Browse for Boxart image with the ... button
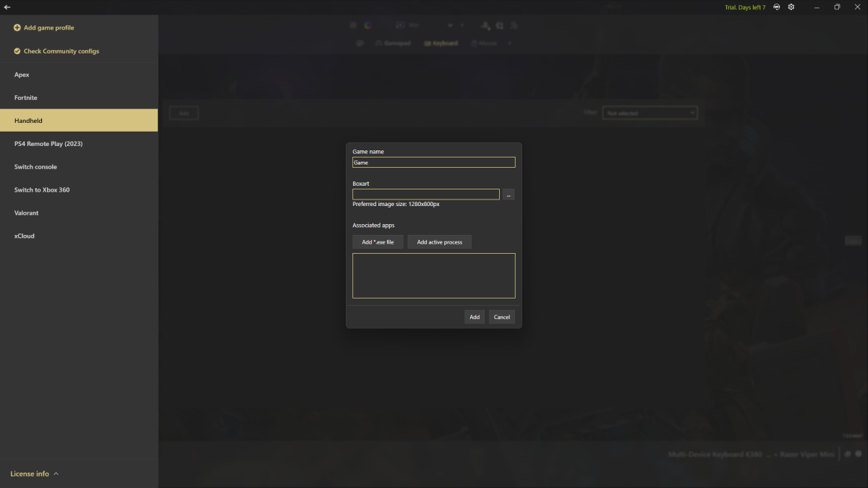Image resolution: width=868 pixels, height=488 pixels. coord(509,194)
